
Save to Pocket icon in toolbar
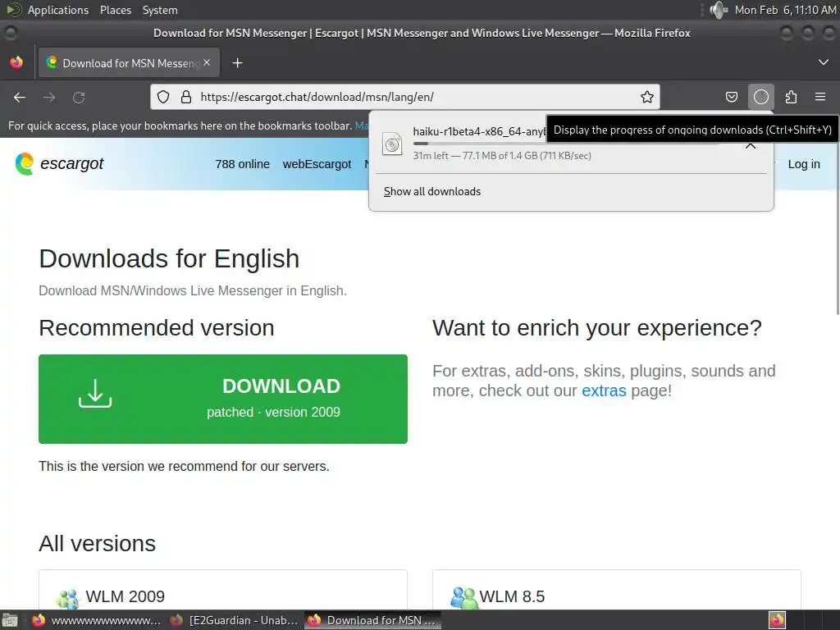[x=731, y=97]
